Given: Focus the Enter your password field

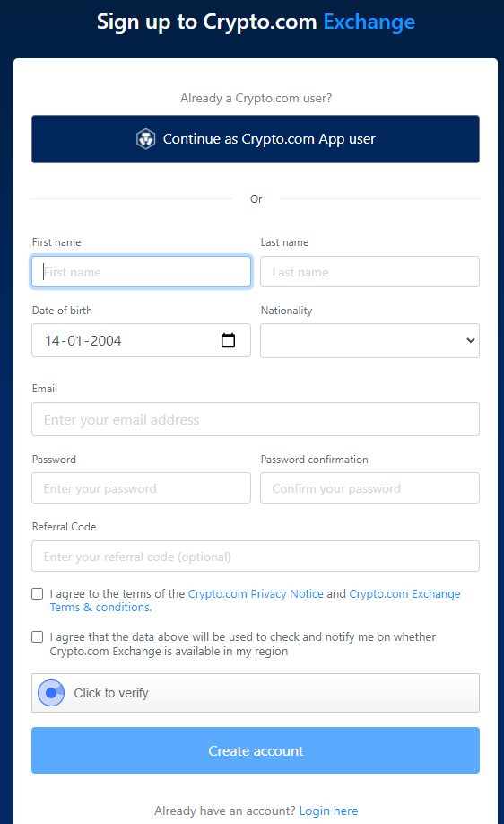Looking at the screenshot, I should [141, 488].
